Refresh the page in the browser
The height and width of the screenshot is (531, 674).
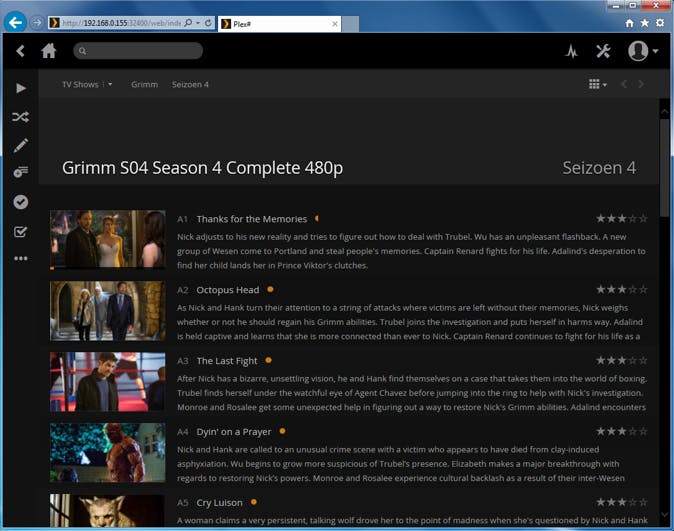[x=208, y=23]
